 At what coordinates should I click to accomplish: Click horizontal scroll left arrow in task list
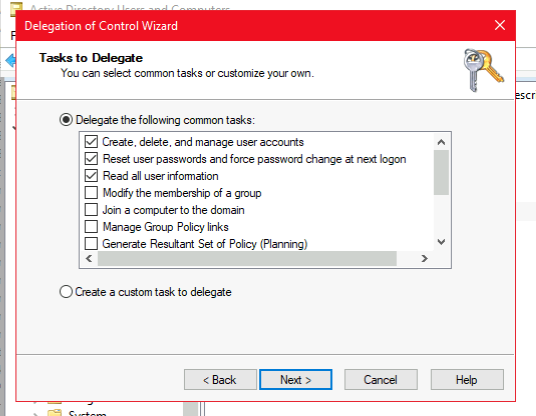click(89, 258)
